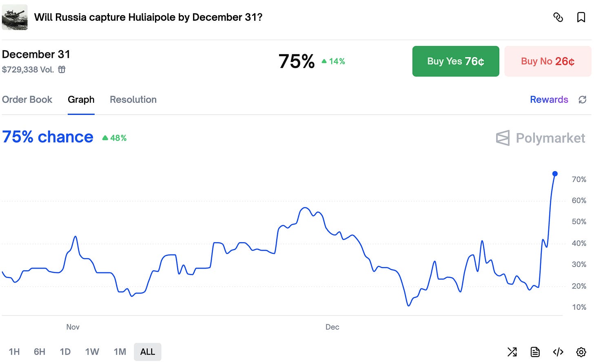
Task: Click the December 31 outcome label
Action: [x=36, y=54]
